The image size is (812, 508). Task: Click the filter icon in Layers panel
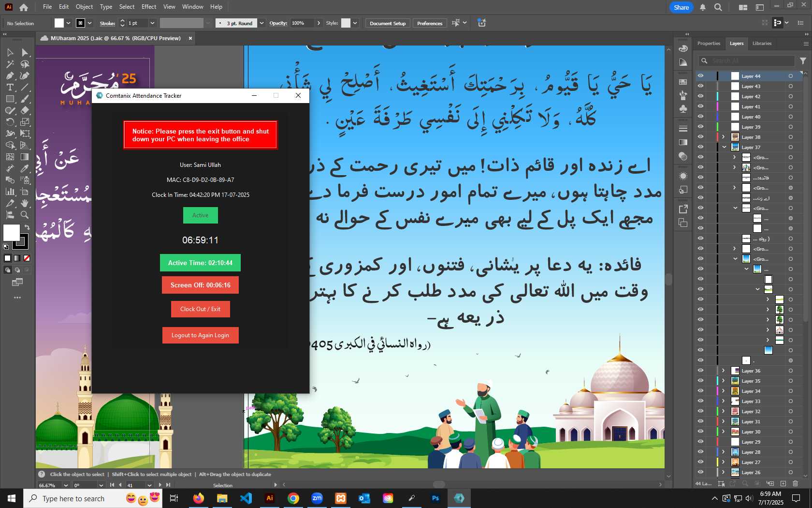[x=803, y=60]
